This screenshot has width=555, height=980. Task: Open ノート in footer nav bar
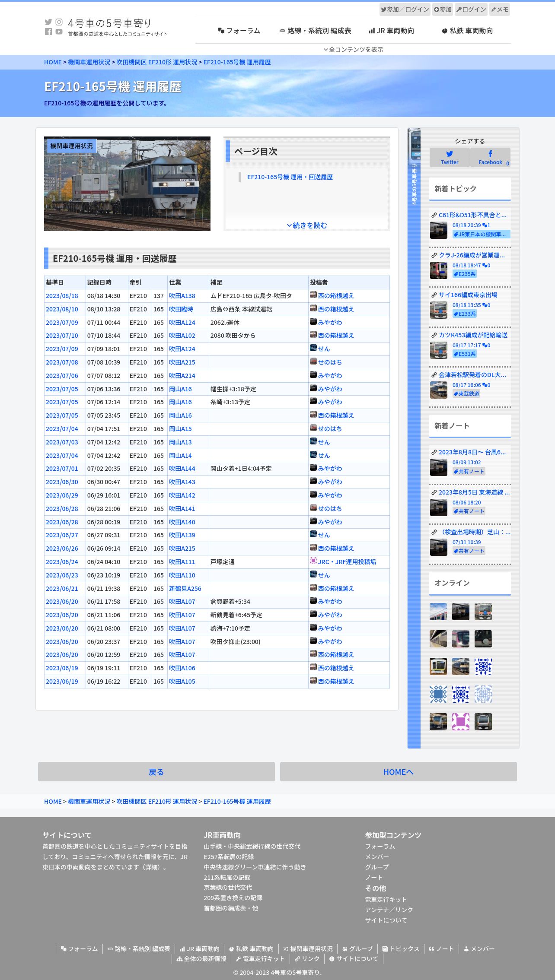(x=441, y=949)
